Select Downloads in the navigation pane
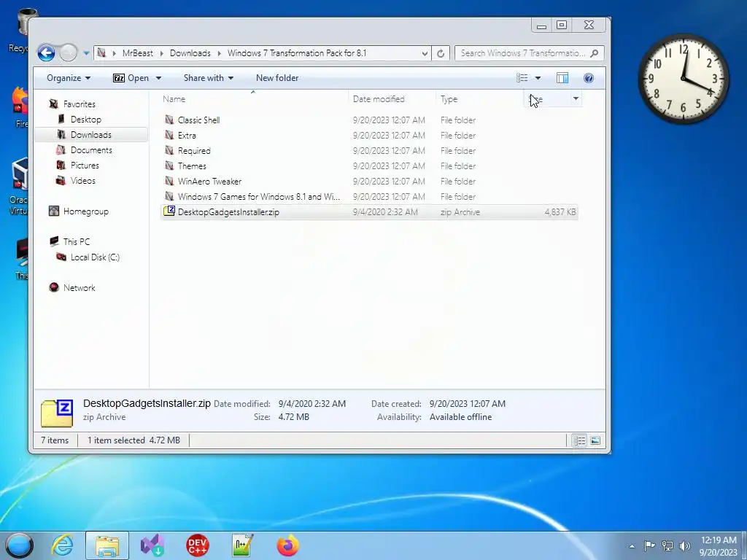 (91, 135)
